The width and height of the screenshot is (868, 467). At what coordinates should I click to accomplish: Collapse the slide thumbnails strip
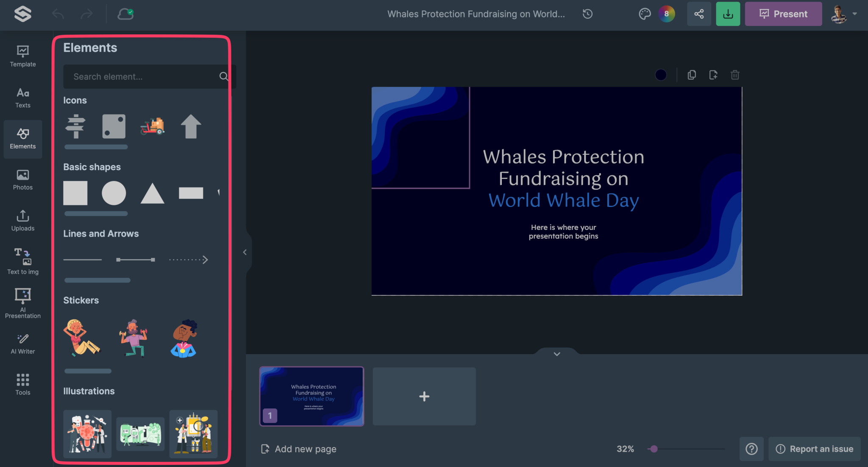(x=557, y=354)
